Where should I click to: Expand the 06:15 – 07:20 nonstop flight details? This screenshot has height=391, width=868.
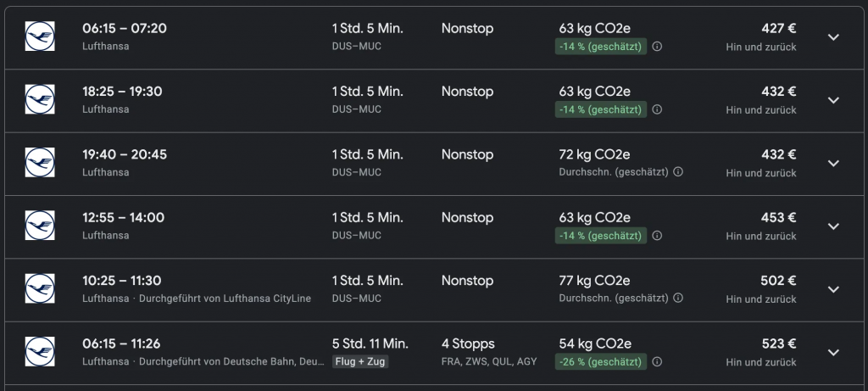click(x=832, y=37)
